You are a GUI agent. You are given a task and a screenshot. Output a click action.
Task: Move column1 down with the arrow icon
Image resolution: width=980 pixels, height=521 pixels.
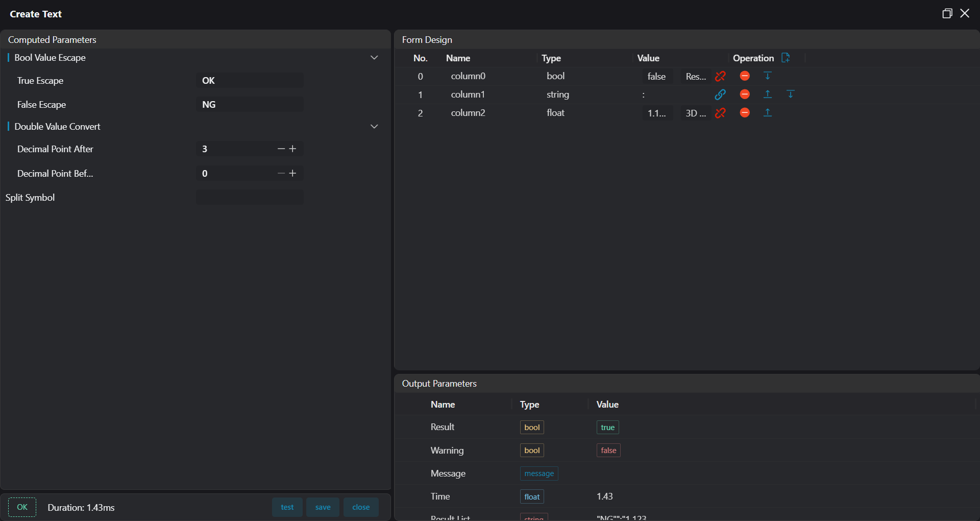coord(790,94)
